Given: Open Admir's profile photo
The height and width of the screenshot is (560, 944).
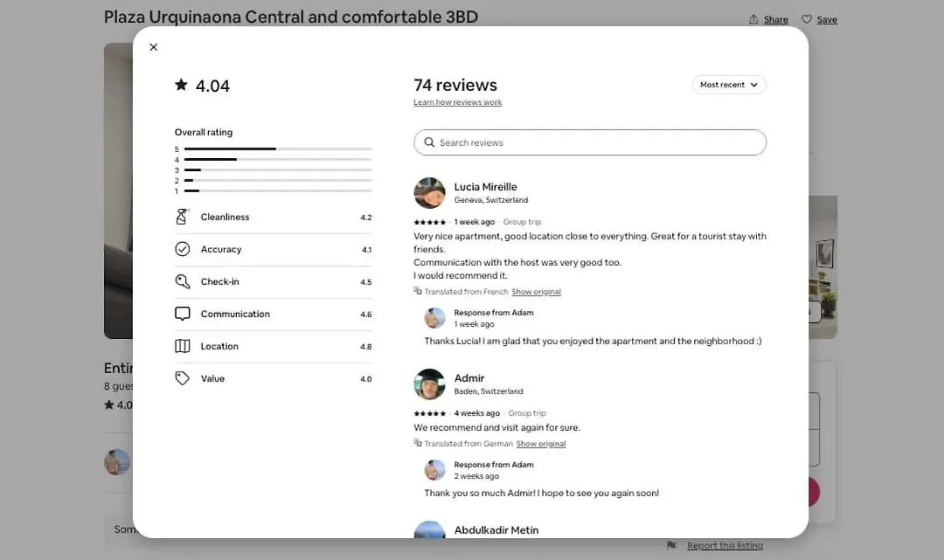Looking at the screenshot, I should pyautogui.click(x=429, y=384).
